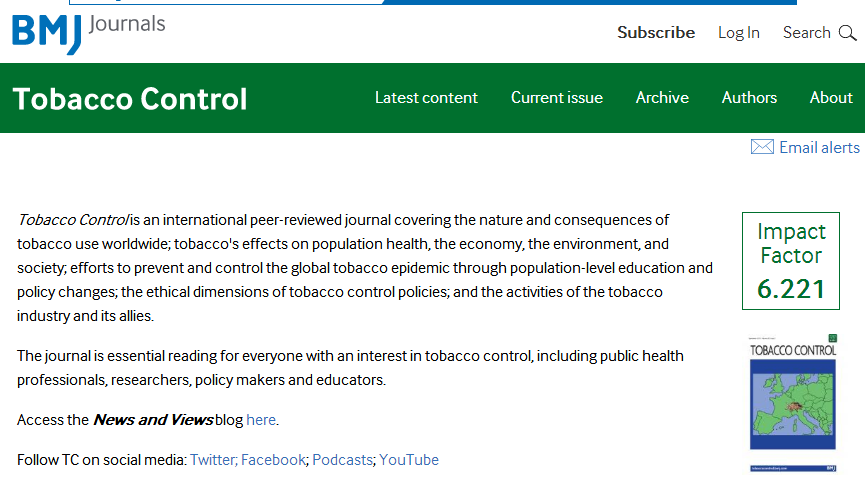The image size is (865, 487).
Task: Select Current issue in navigation bar
Action: tap(557, 98)
